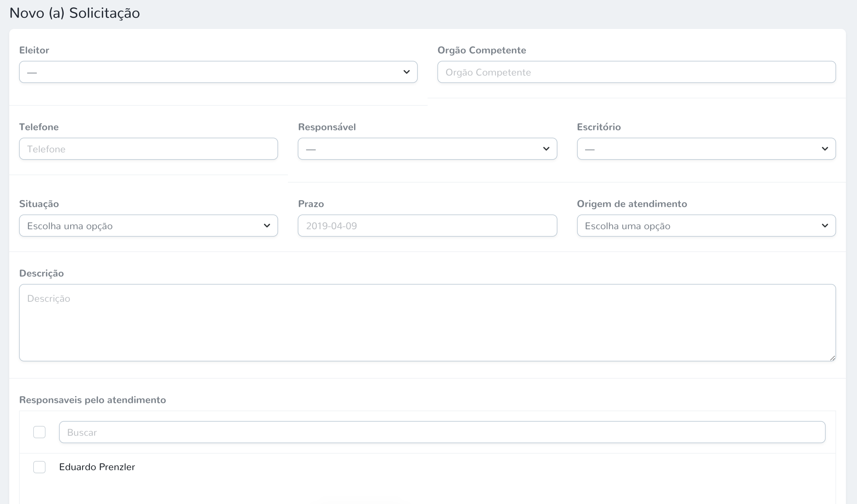Click the Eleitor dropdown chevron arrow
857x504 pixels.
pyautogui.click(x=407, y=72)
